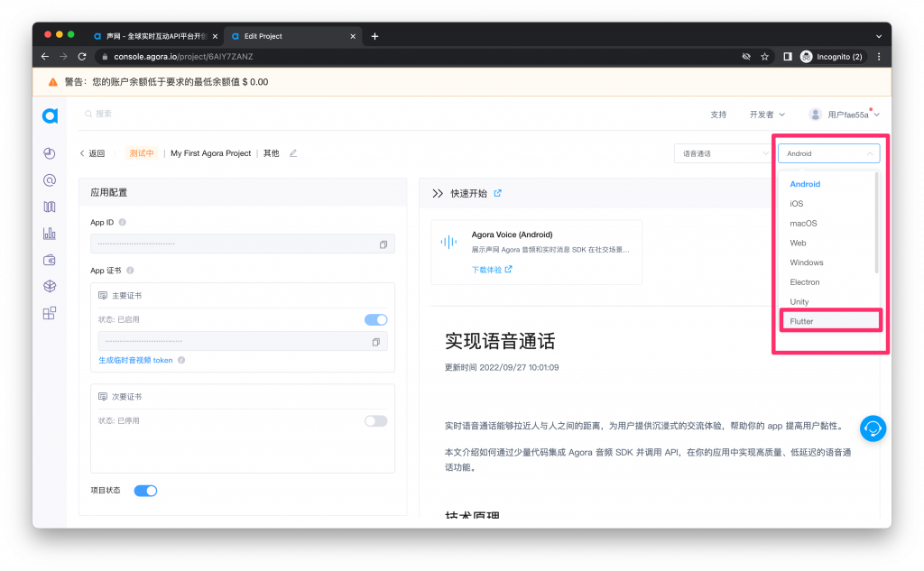924x571 pixels.
Task: Click the platform dropdown list scrollbar
Action: 876,223
